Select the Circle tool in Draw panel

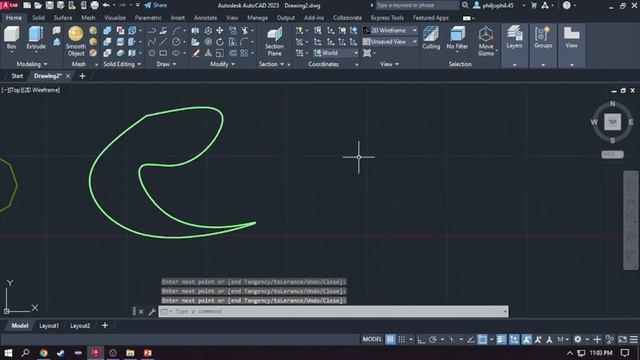pos(176,42)
